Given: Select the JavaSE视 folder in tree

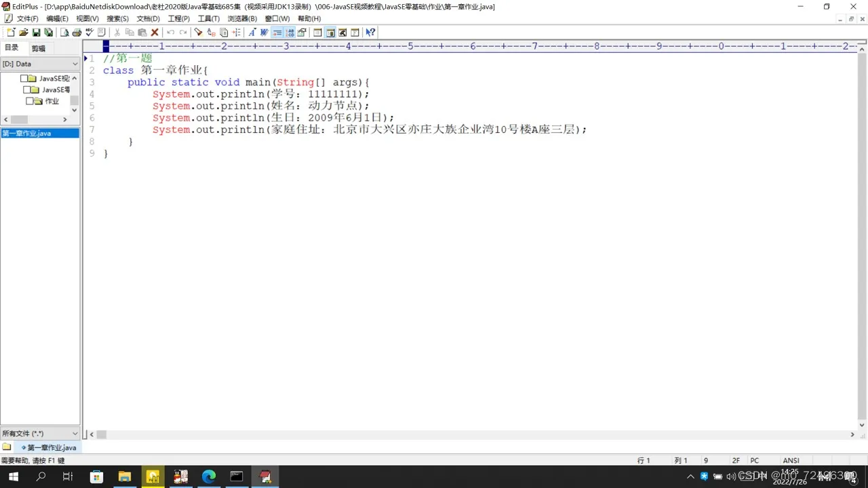Looking at the screenshot, I should pos(54,79).
